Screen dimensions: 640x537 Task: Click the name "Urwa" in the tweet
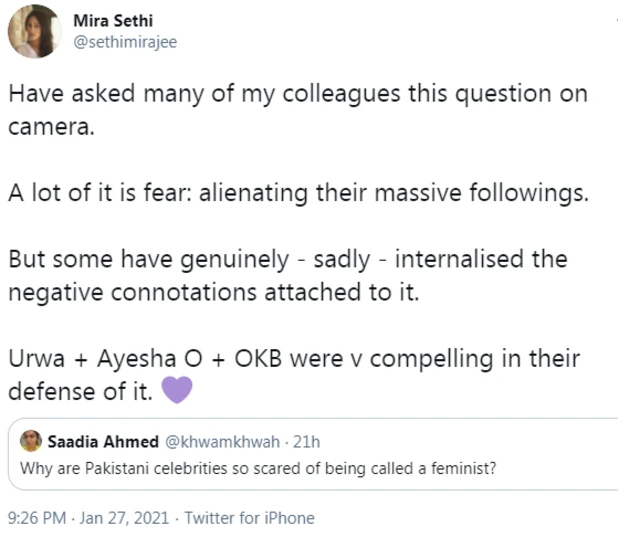pyautogui.click(x=35, y=358)
